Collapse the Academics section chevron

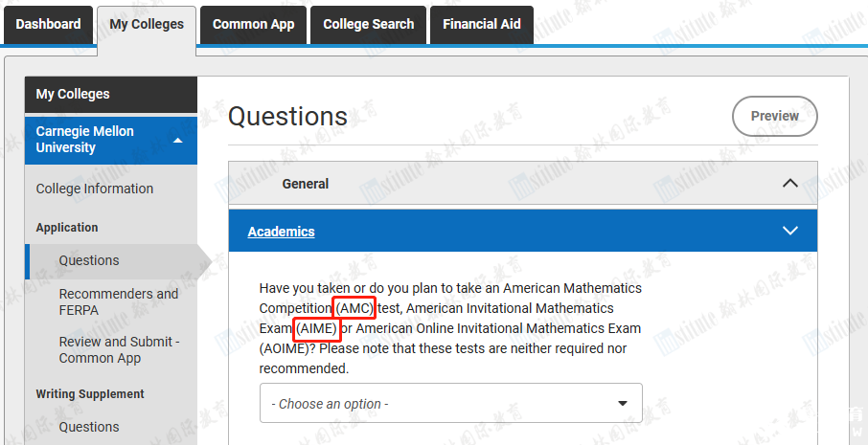(x=789, y=231)
